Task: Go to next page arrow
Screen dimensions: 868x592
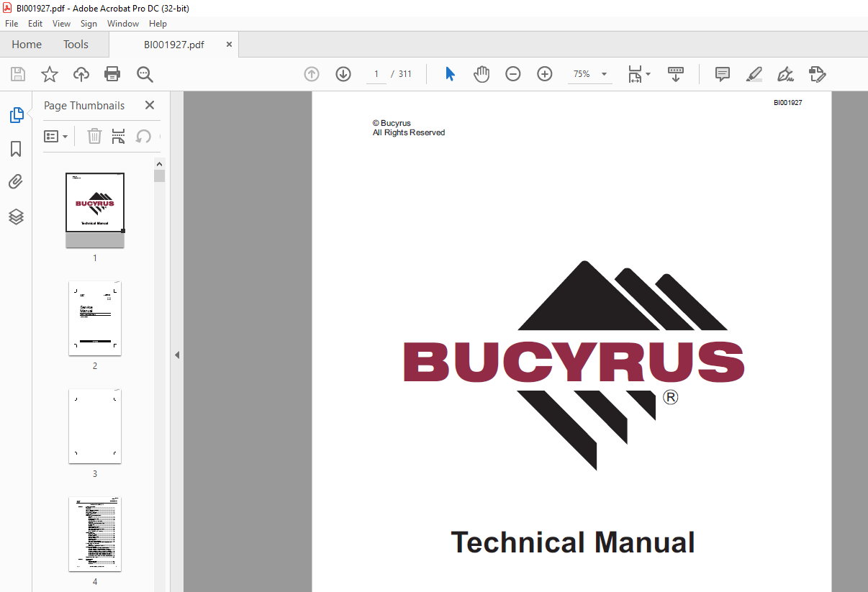Action: click(343, 74)
